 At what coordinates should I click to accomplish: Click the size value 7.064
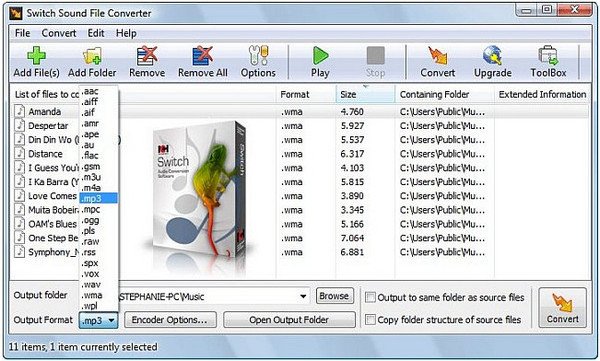pyautogui.click(x=352, y=238)
